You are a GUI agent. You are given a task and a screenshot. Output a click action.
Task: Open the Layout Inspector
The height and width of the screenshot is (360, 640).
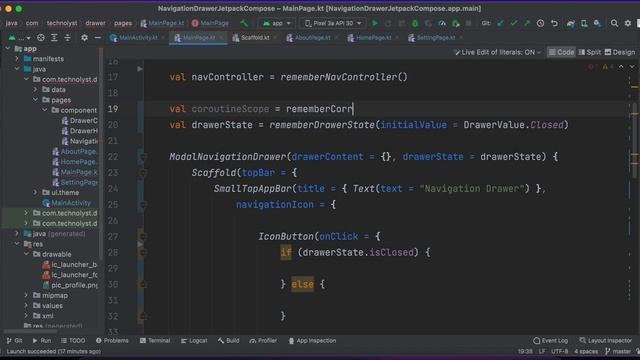[606, 340]
